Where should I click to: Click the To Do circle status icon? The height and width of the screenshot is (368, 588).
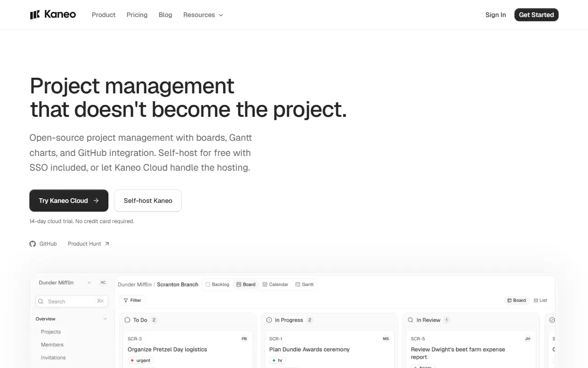[x=127, y=320]
